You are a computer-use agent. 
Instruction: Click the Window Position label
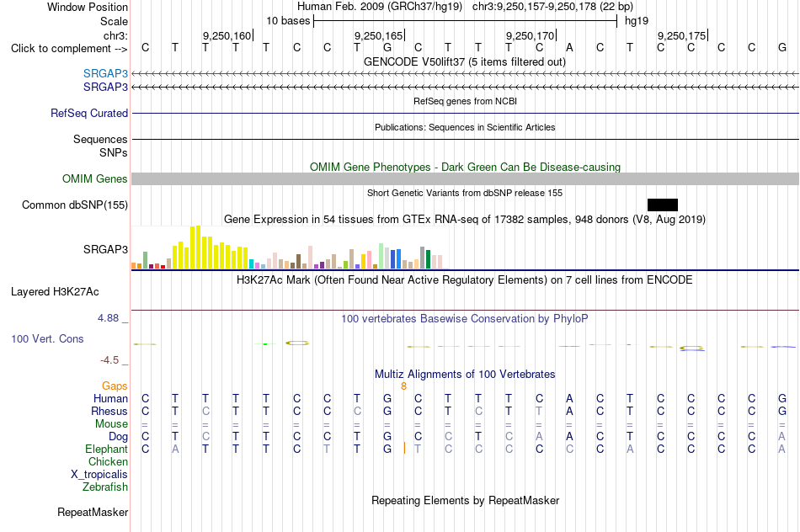pyautogui.click(x=88, y=7)
